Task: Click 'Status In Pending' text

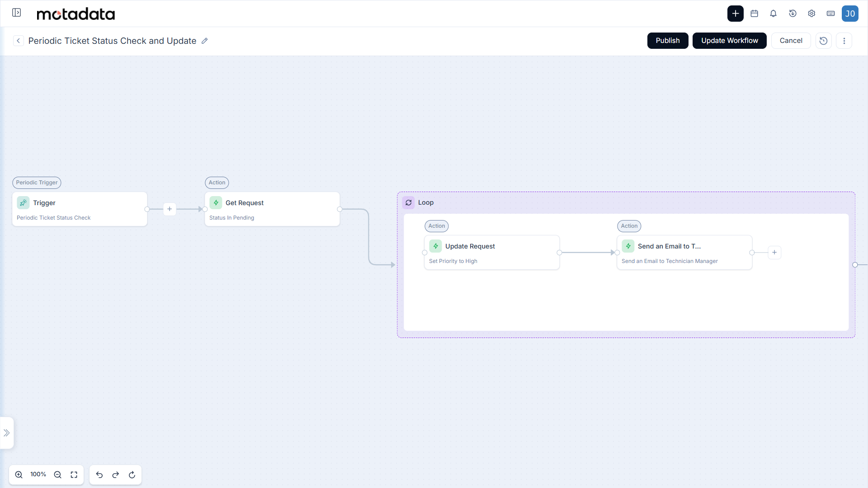Action: pos(231,218)
